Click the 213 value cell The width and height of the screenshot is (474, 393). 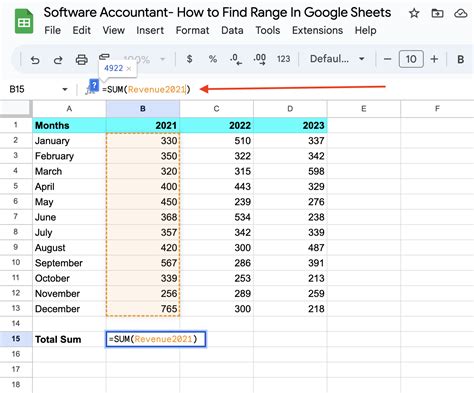click(x=290, y=278)
